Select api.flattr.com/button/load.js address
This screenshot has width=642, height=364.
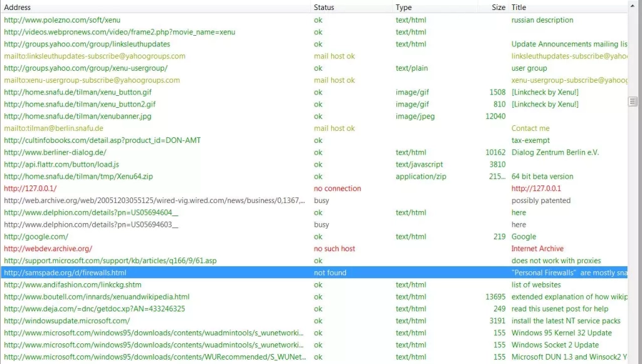tap(61, 164)
